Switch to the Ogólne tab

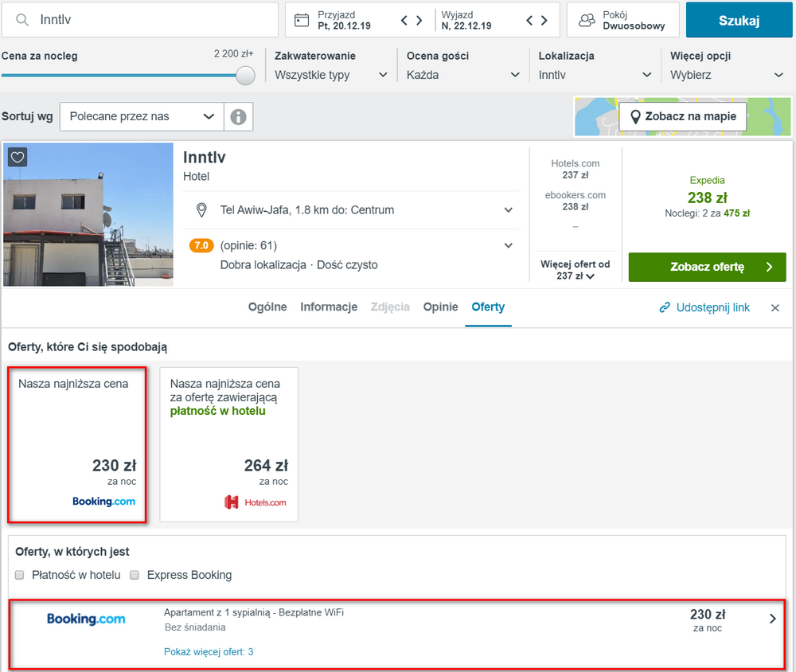coord(267,307)
